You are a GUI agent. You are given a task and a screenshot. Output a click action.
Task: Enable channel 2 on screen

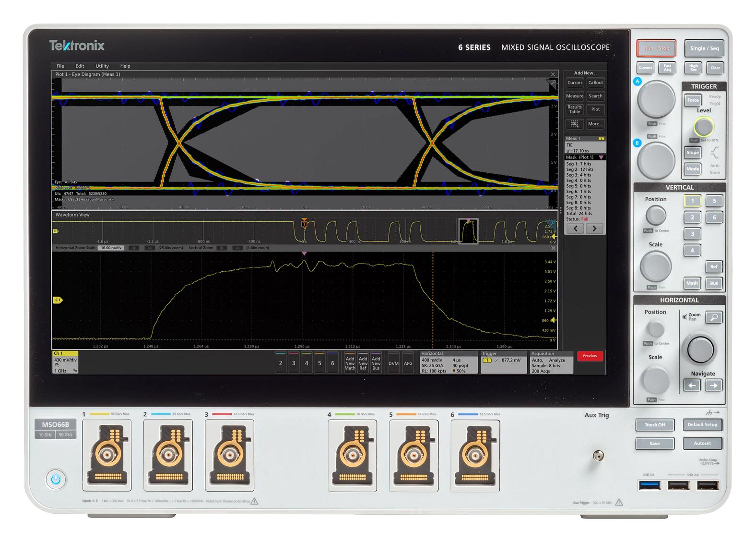tap(281, 363)
